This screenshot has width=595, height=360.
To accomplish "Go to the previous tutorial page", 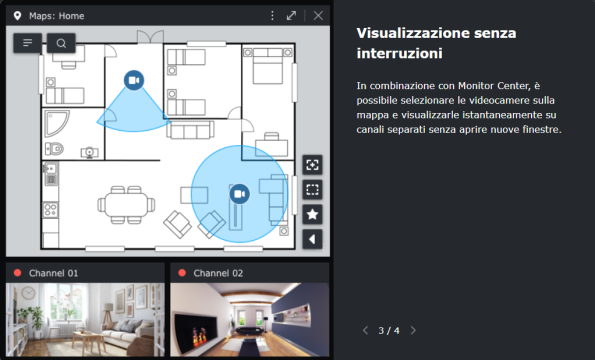I will click(365, 330).
